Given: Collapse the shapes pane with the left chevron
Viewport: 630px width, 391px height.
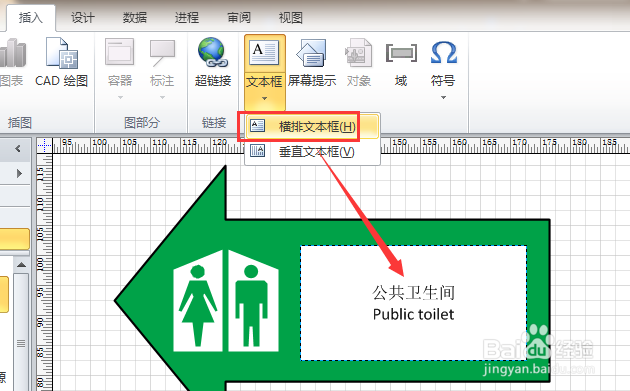Looking at the screenshot, I should (18, 149).
